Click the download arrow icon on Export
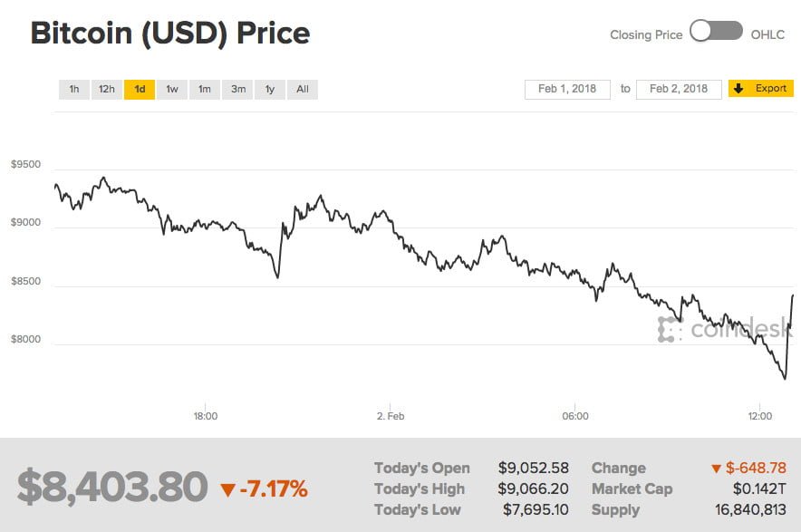This screenshot has width=801, height=532. pyautogui.click(x=738, y=89)
